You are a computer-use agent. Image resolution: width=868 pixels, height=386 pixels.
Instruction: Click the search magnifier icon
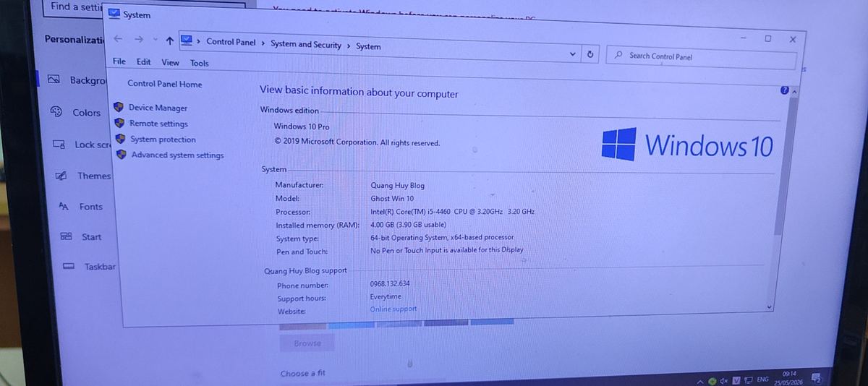pos(619,55)
